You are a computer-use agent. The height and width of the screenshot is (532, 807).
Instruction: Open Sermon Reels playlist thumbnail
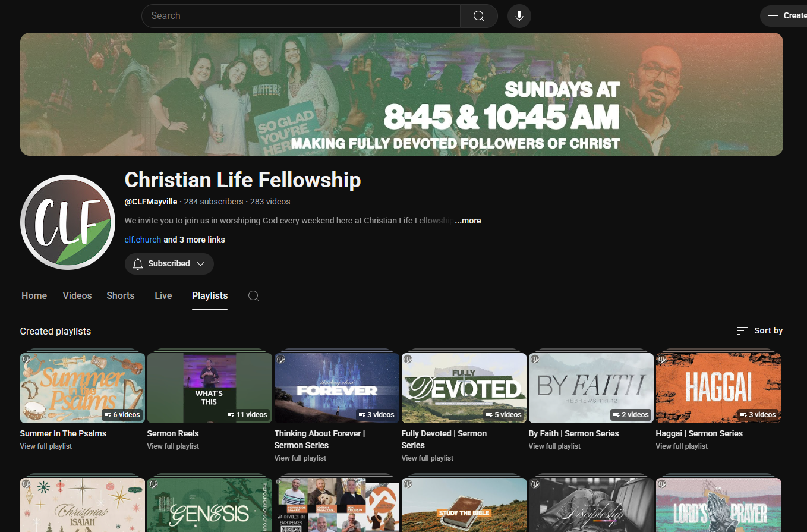[x=210, y=388]
